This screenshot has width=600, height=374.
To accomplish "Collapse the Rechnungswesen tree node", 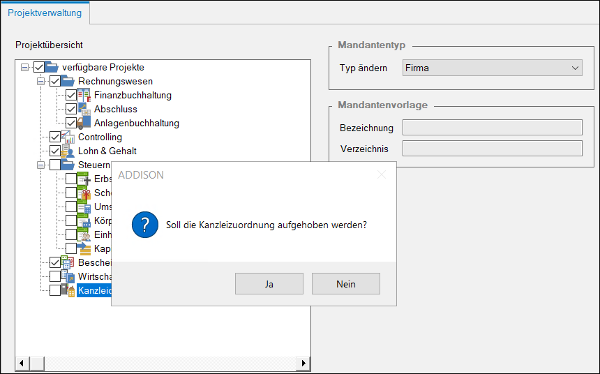I will [41, 81].
